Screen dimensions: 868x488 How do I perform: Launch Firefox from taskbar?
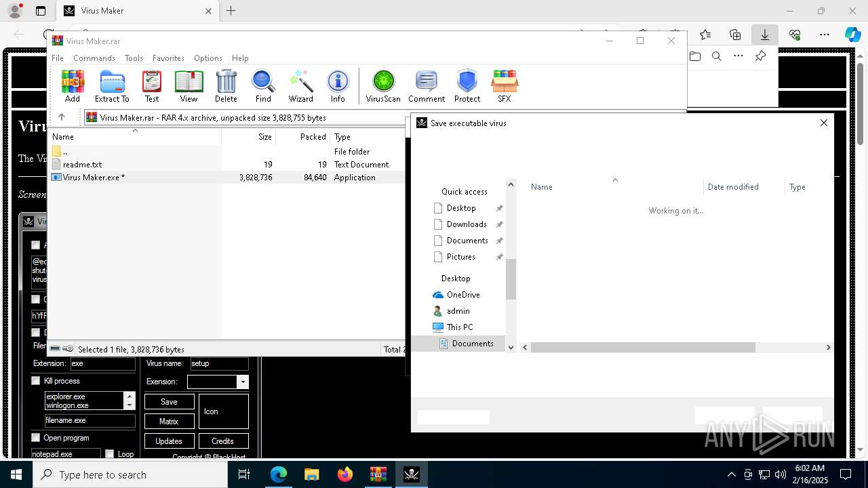point(345,474)
